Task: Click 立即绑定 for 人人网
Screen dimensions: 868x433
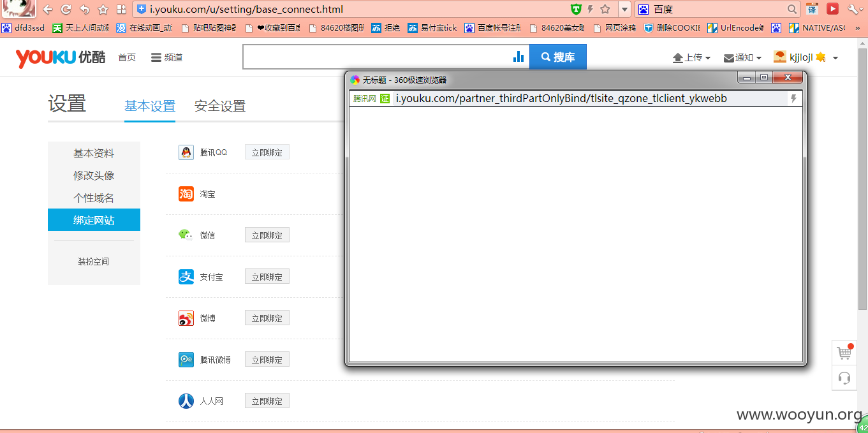Action: coord(267,401)
